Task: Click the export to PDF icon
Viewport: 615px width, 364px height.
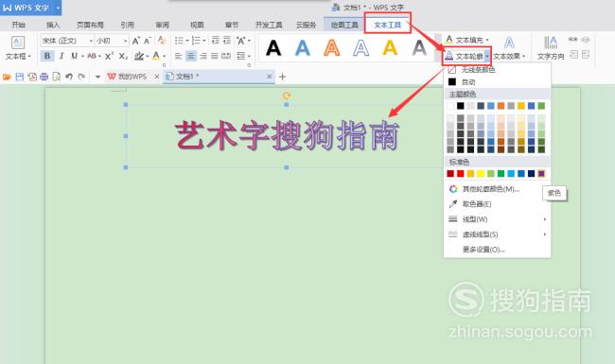Action: pyautogui.click(x=32, y=77)
